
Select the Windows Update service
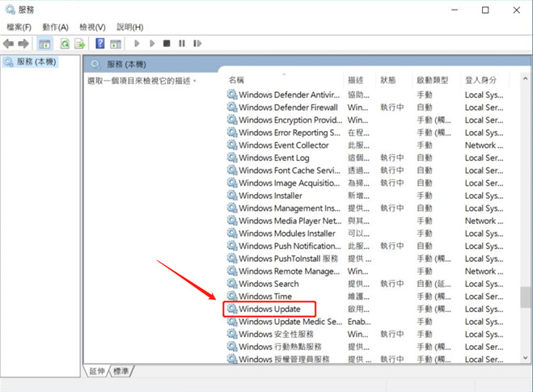click(x=269, y=309)
